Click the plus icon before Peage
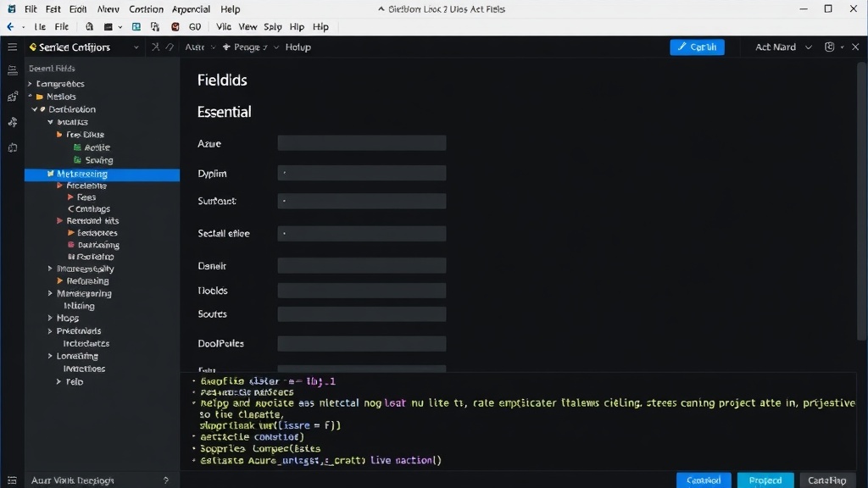 (225, 47)
